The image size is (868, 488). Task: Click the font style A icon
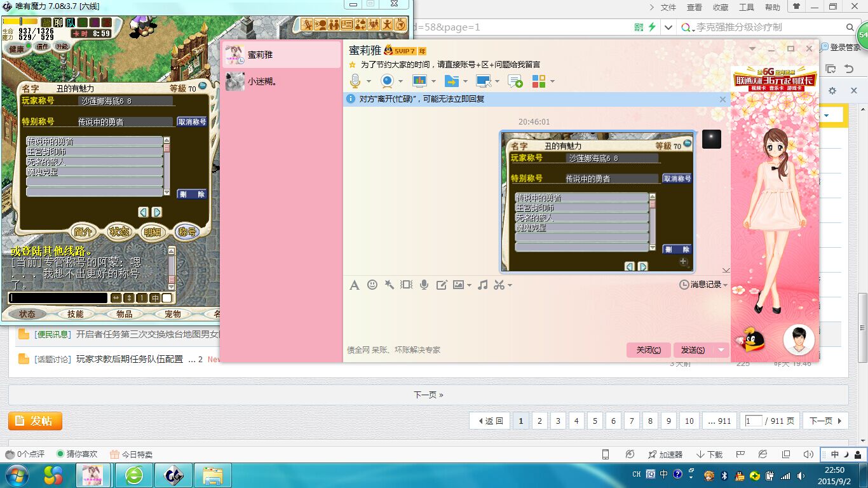click(x=355, y=285)
